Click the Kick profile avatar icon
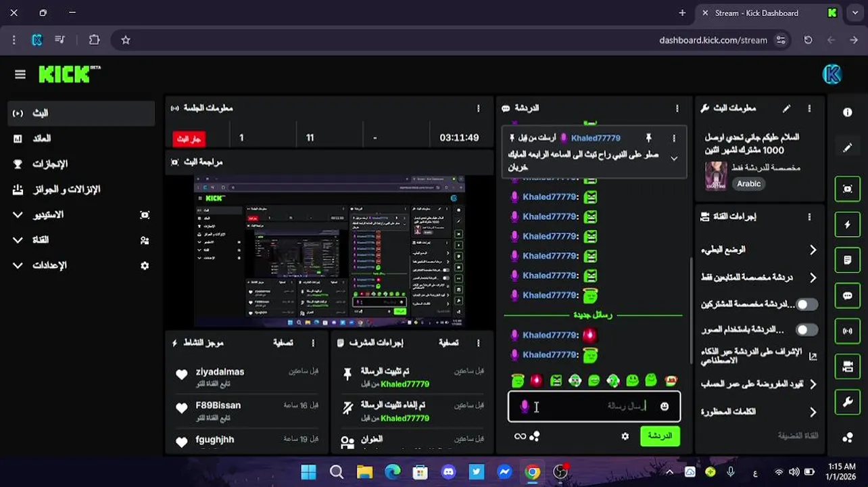The image size is (868, 487). point(832,74)
